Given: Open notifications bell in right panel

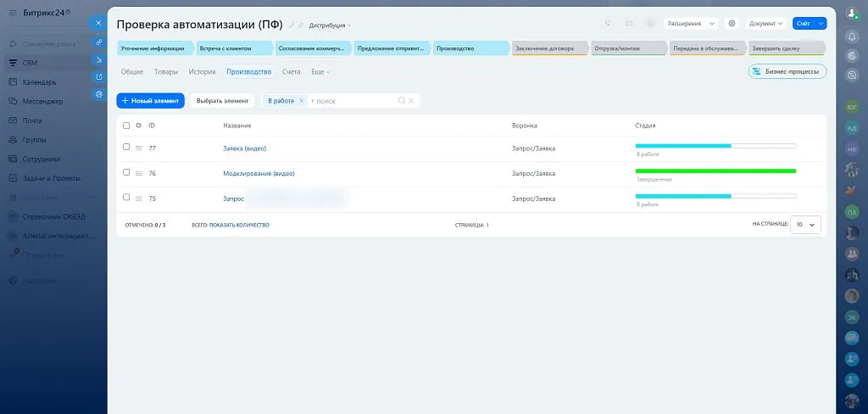Looking at the screenshot, I should coord(852,36).
